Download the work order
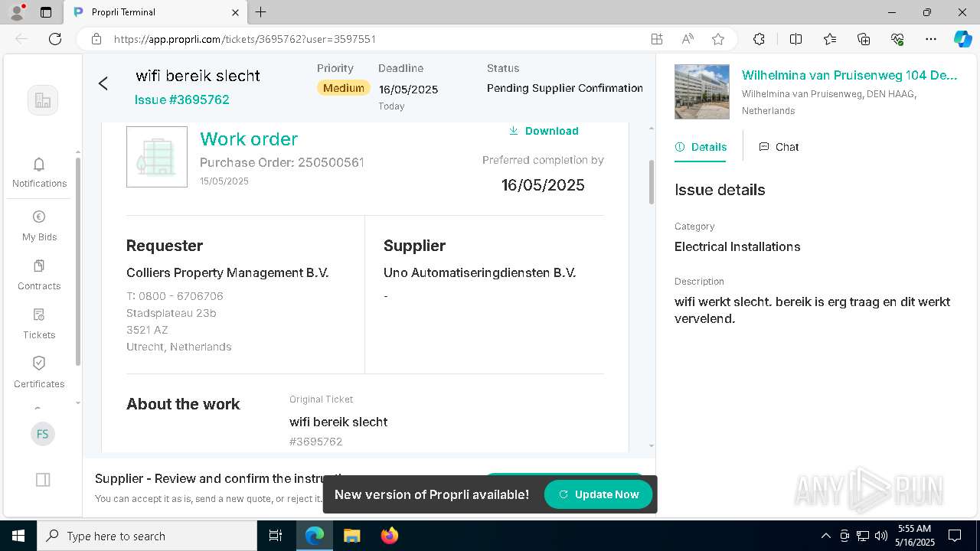Viewport: 980px width, 551px height. point(544,131)
